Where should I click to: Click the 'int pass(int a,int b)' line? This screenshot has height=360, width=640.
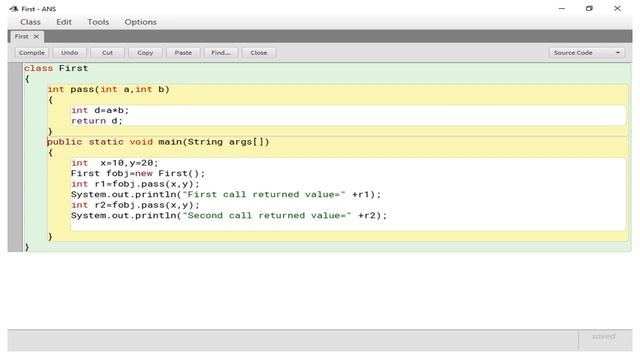(108, 89)
